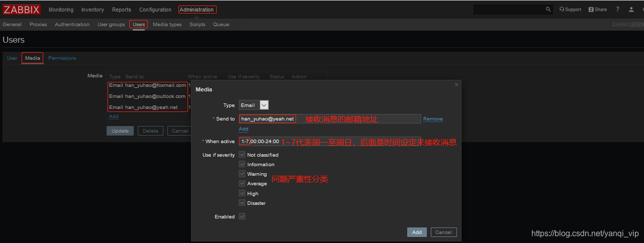Click the top search input field
644x243 pixels.
pos(509,9)
